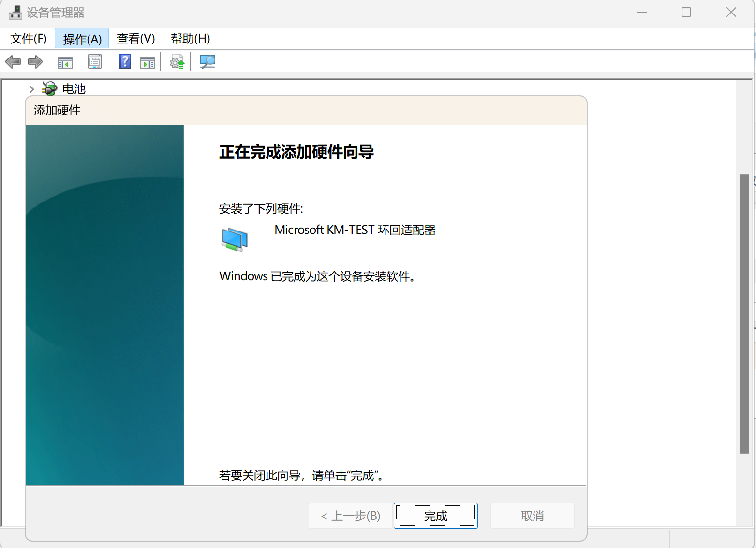Expand the 电池 tree node

click(x=31, y=89)
